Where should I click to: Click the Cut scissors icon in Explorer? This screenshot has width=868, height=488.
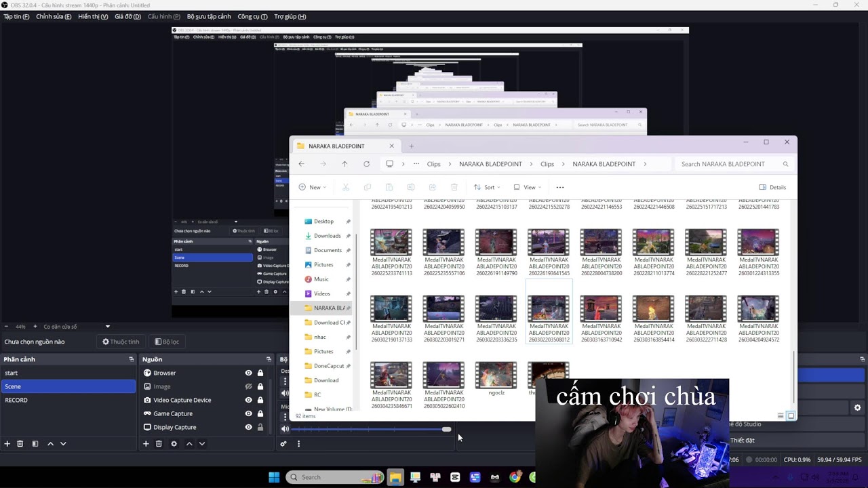point(345,187)
